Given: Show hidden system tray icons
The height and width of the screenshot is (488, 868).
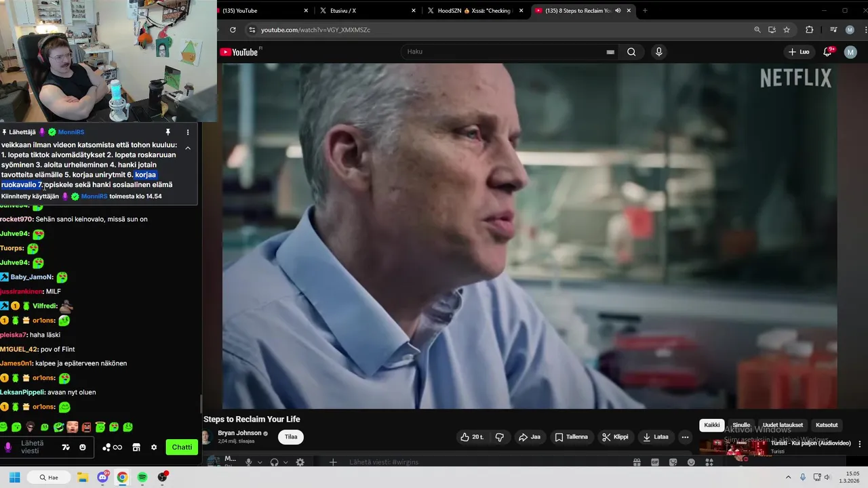Looking at the screenshot, I should (x=788, y=477).
